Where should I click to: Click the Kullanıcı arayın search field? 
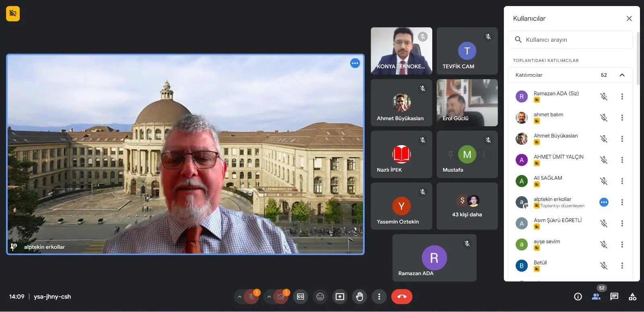pyautogui.click(x=576, y=40)
